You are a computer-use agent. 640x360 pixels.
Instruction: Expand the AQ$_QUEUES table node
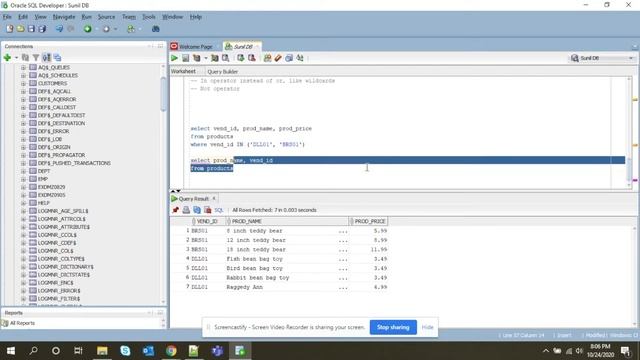click(x=23, y=67)
